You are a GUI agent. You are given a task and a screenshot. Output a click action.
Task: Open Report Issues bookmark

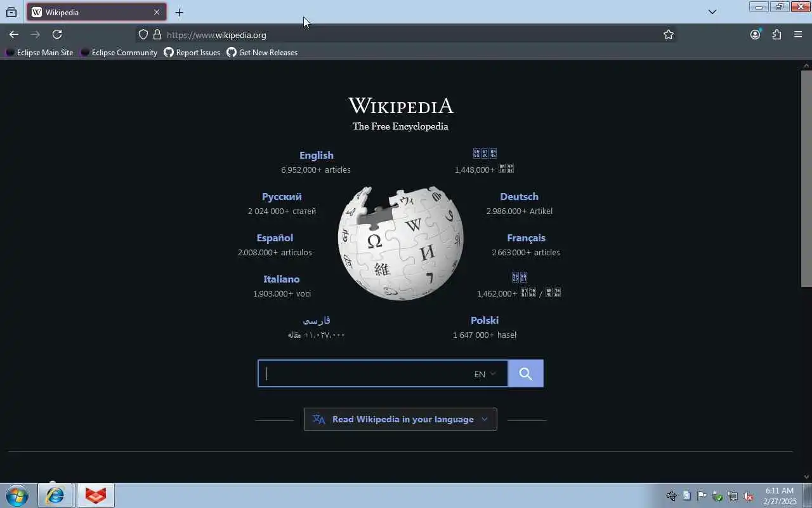(x=192, y=53)
